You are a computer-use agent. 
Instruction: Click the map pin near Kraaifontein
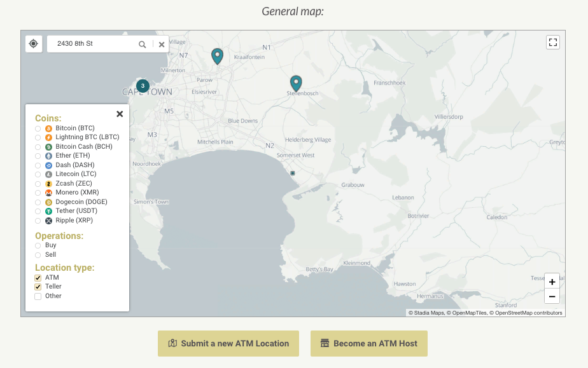(217, 57)
